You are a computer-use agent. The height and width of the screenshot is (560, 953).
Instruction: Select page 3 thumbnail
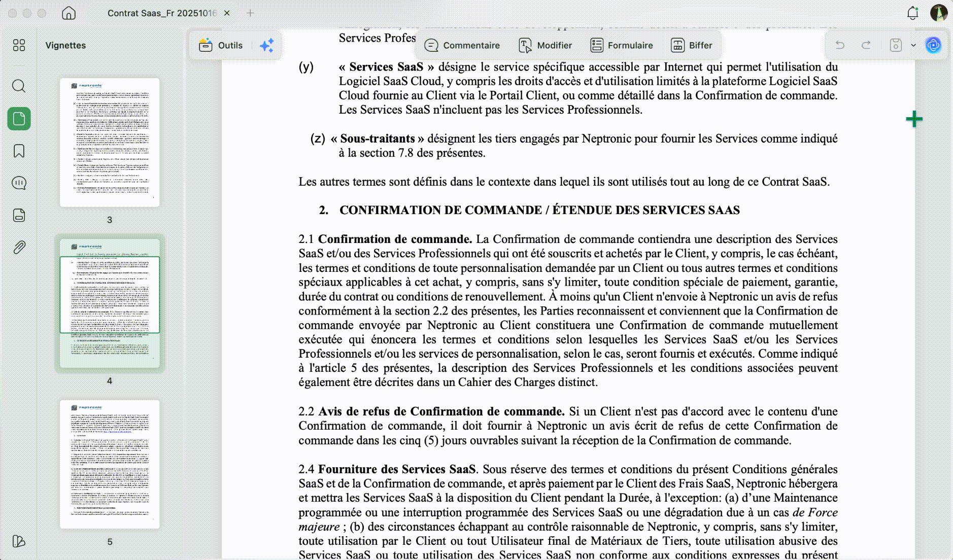pyautogui.click(x=110, y=142)
